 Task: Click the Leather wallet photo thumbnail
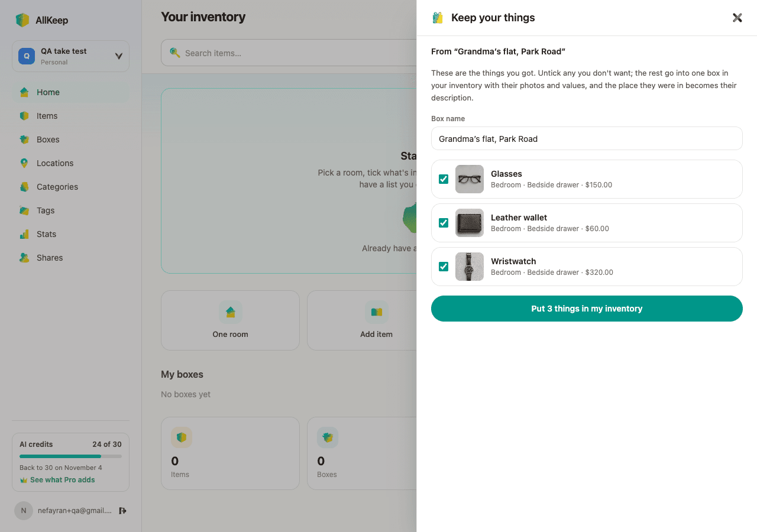coord(470,223)
